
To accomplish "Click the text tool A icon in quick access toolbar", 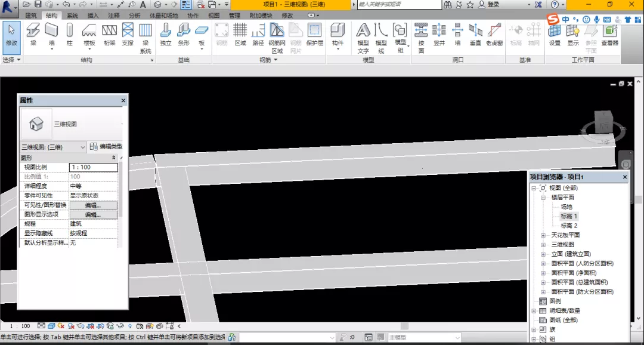I will pyautogui.click(x=143, y=5).
